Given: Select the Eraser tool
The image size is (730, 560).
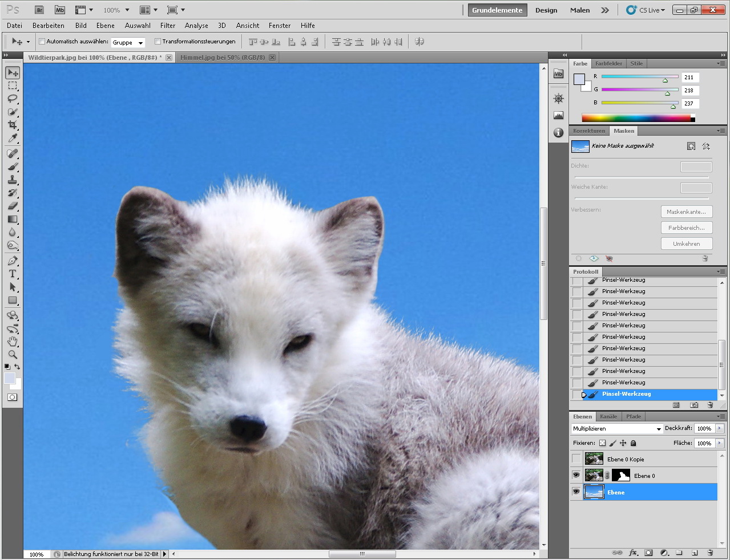Looking at the screenshot, I should [x=13, y=206].
